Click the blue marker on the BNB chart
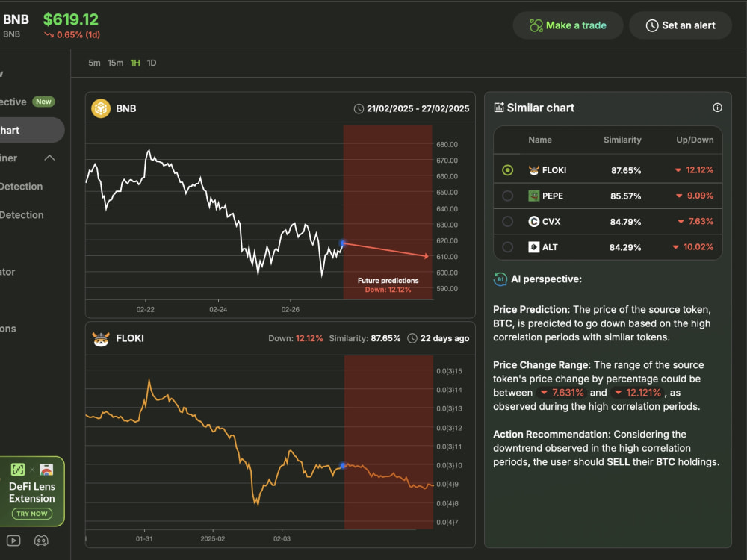Screen dimensions: 747x560 tap(343, 243)
